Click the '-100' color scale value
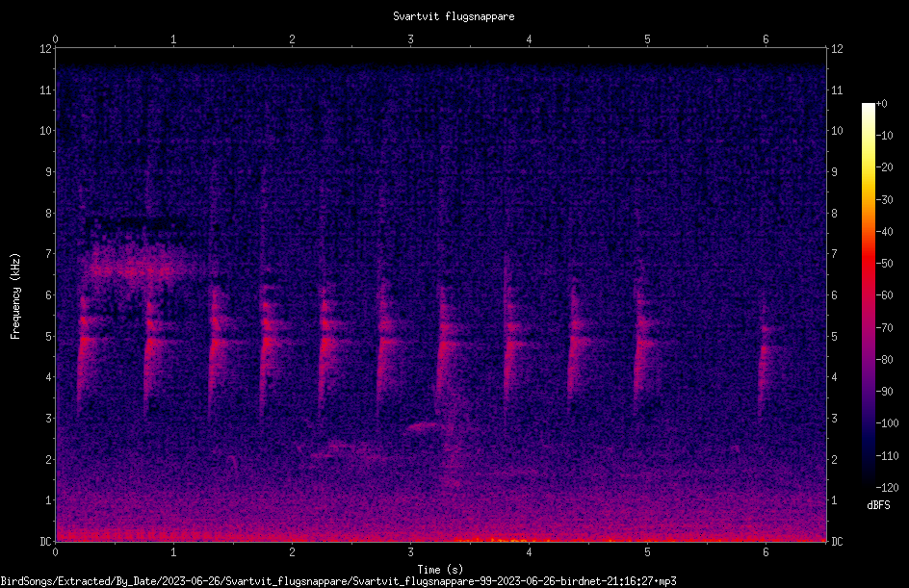The width and height of the screenshot is (909, 588). click(x=887, y=423)
